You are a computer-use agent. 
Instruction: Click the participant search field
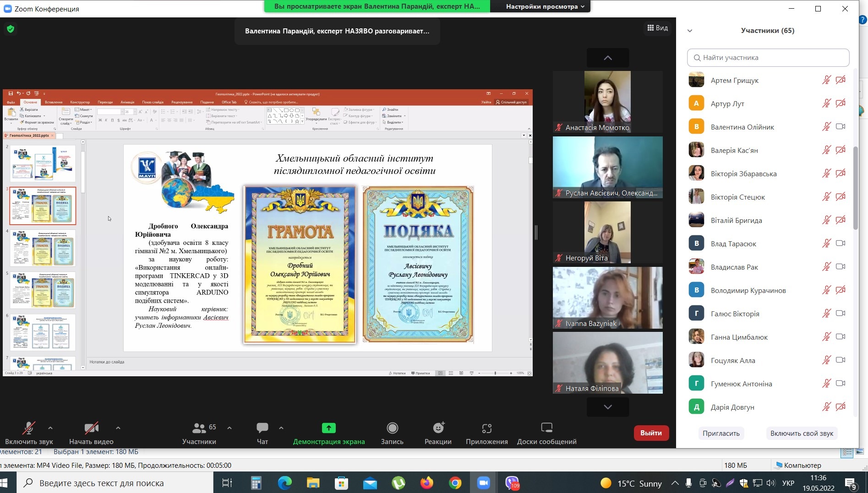click(x=768, y=58)
